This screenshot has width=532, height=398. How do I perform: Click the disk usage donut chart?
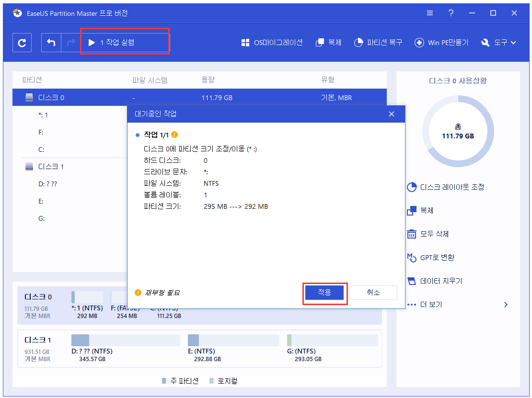coord(458,131)
